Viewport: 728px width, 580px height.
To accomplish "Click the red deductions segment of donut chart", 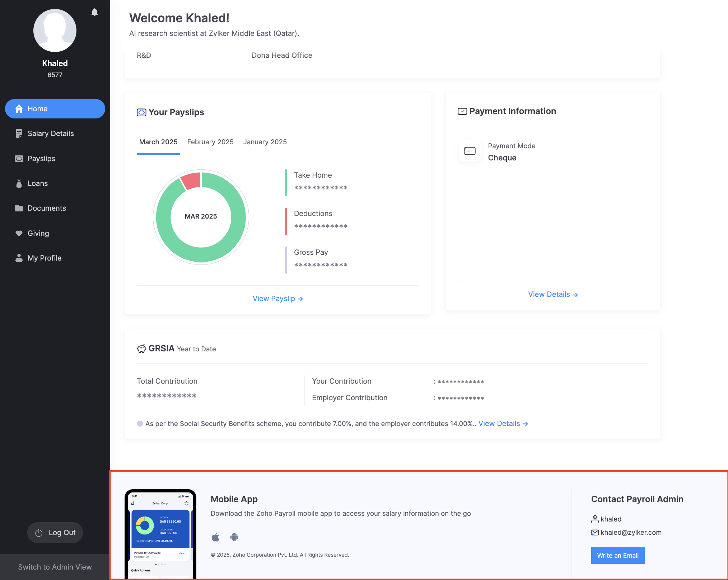I will (x=191, y=180).
